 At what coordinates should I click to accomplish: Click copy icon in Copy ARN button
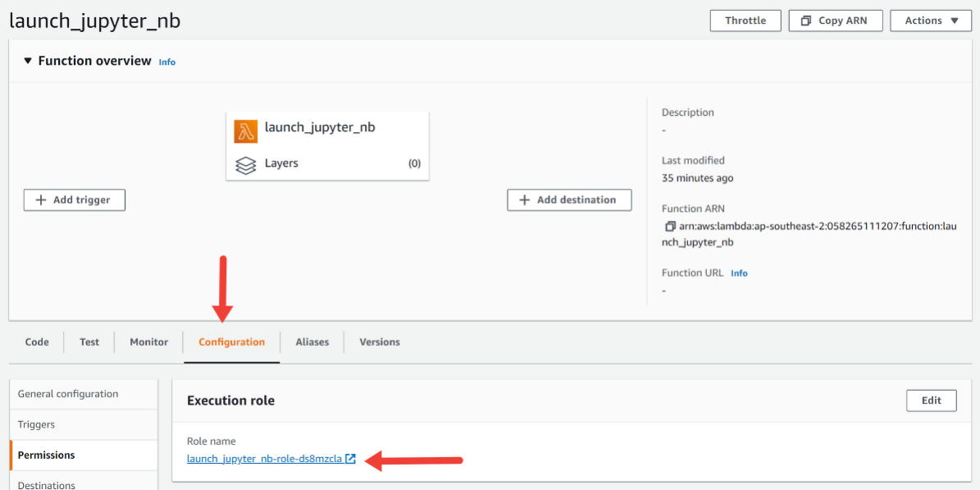click(806, 21)
